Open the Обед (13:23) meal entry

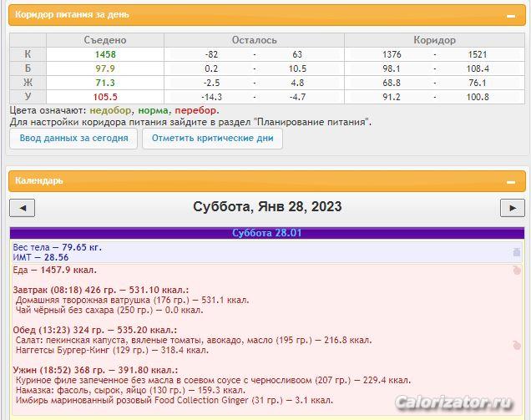coord(94,329)
